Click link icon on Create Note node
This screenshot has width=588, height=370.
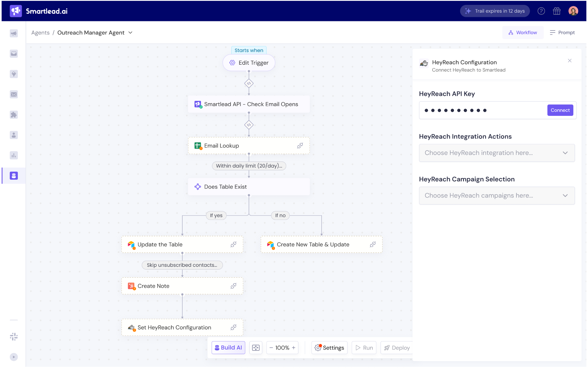233,286
